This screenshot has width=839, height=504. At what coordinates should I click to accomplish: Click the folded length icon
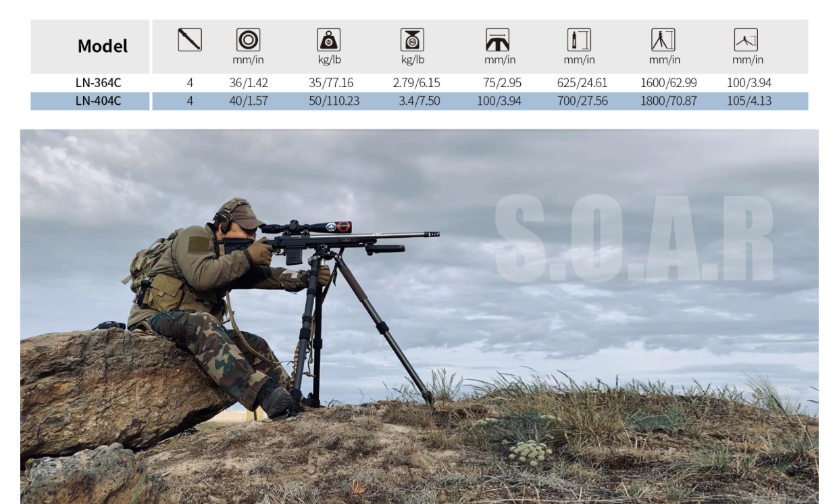[x=579, y=39]
